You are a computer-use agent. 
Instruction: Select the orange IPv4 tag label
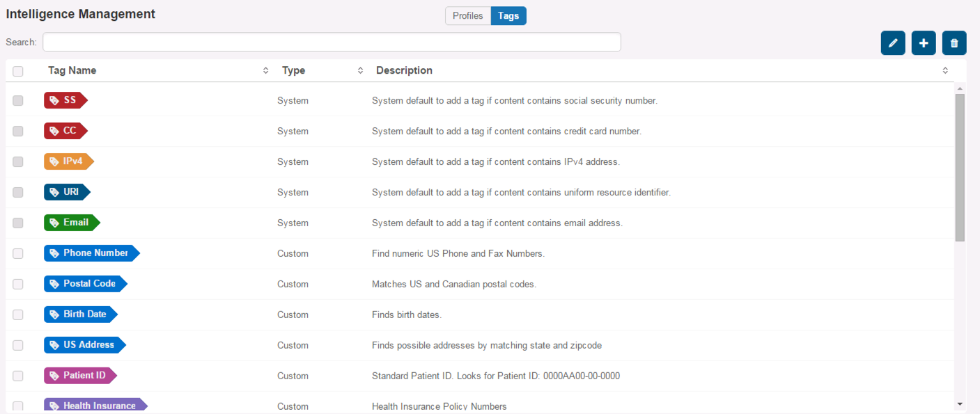click(x=68, y=161)
